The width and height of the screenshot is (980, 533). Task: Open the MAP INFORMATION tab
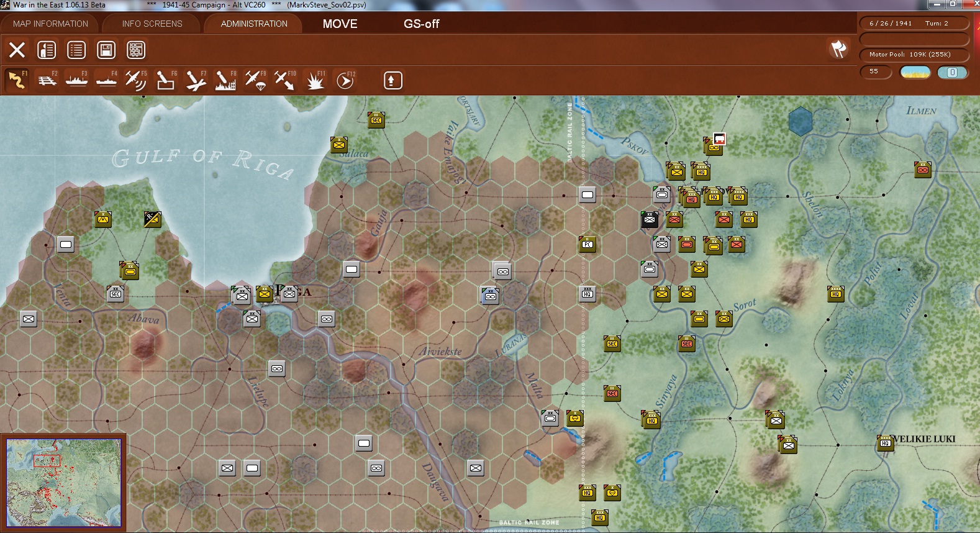tap(51, 24)
